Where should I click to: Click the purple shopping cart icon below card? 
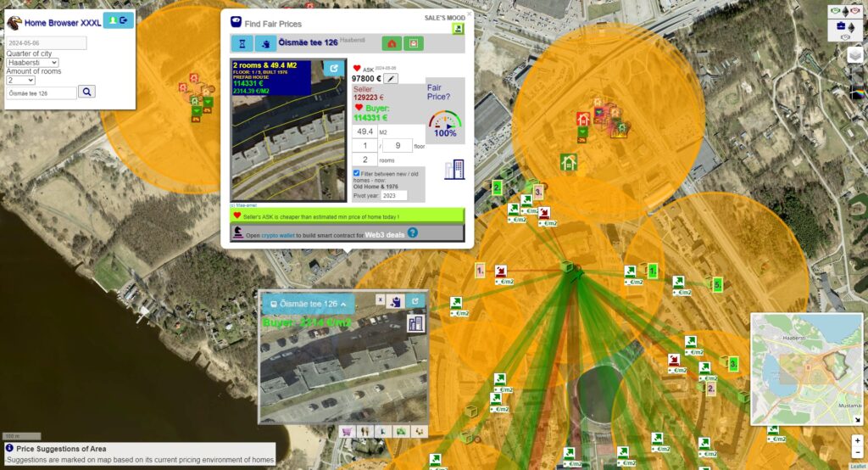(347, 431)
